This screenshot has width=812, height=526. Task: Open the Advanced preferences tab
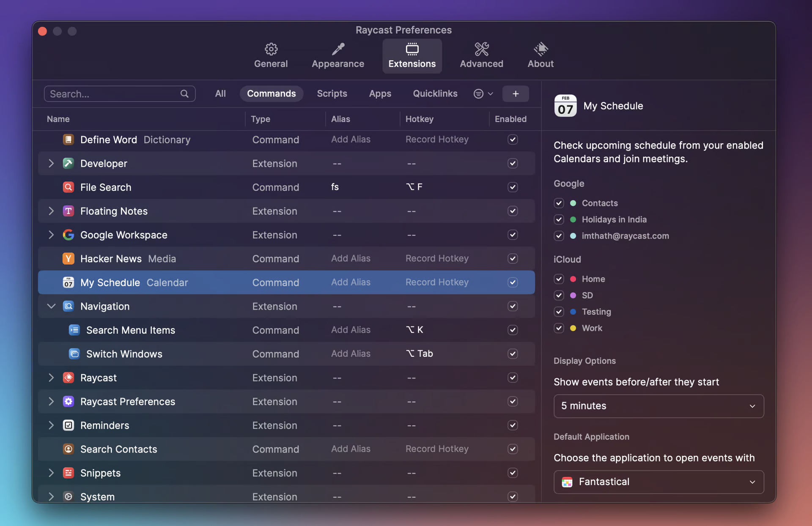coord(481,56)
